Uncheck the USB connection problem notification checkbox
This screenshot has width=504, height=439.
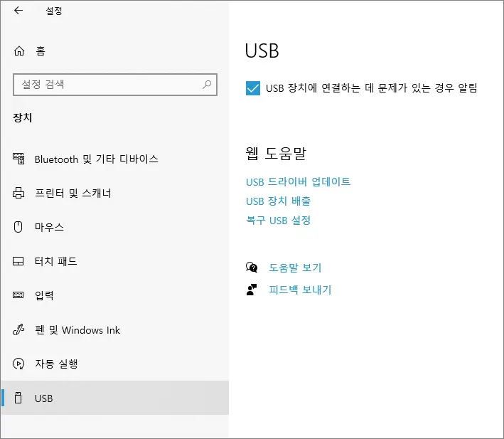[x=252, y=88]
